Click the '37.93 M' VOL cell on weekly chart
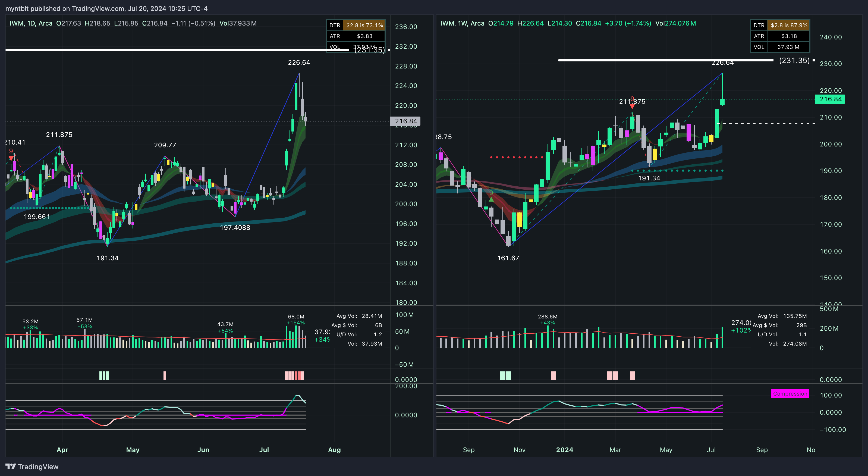Image resolution: width=868 pixels, height=476 pixels. click(x=789, y=47)
